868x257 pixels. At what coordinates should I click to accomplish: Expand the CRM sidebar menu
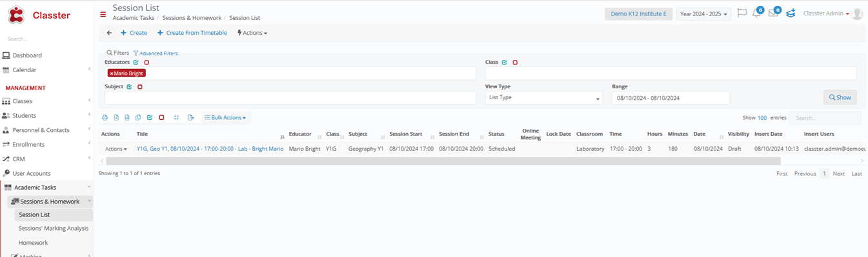tap(46, 158)
